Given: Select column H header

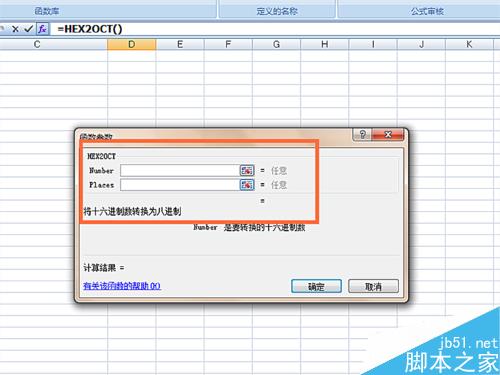Looking at the screenshot, I should click(x=325, y=44).
